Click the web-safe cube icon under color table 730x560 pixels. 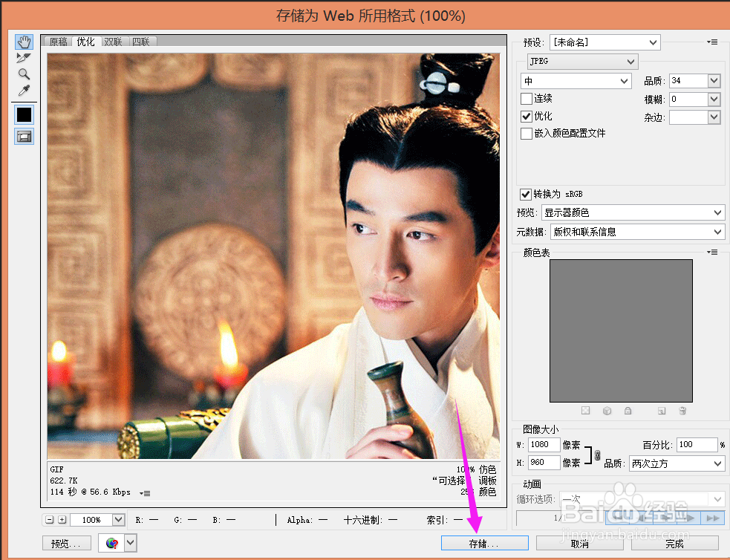click(x=607, y=411)
